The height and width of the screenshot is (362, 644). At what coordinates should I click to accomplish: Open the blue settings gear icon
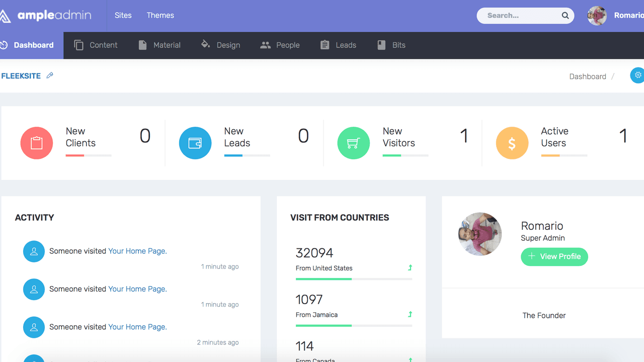[637, 75]
